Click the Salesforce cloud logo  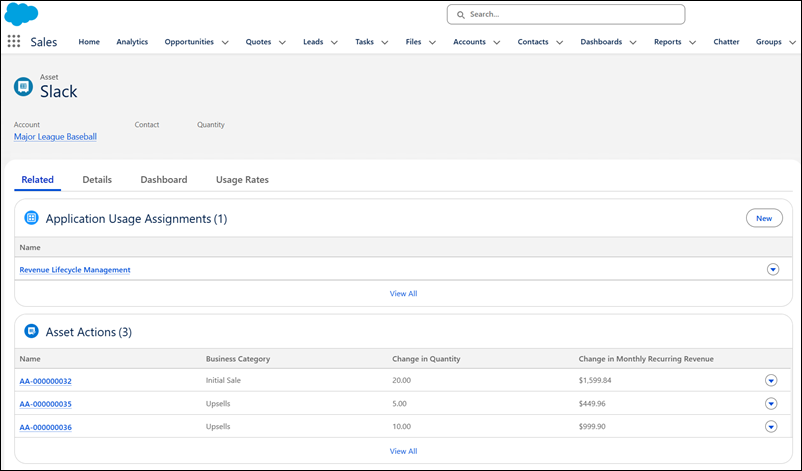coord(21,14)
